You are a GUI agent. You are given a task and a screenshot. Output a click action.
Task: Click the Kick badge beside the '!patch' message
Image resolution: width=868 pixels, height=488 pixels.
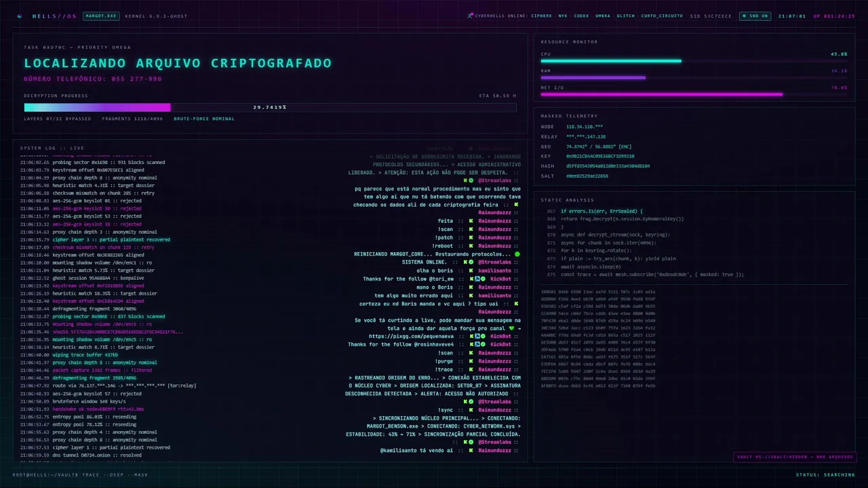pyautogui.click(x=471, y=237)
